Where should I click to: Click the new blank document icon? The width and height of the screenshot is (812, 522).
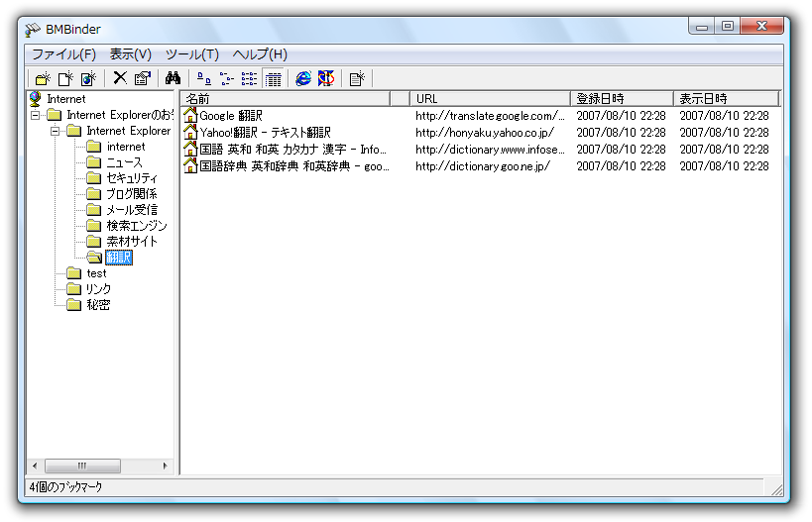[x=65, y=78]
